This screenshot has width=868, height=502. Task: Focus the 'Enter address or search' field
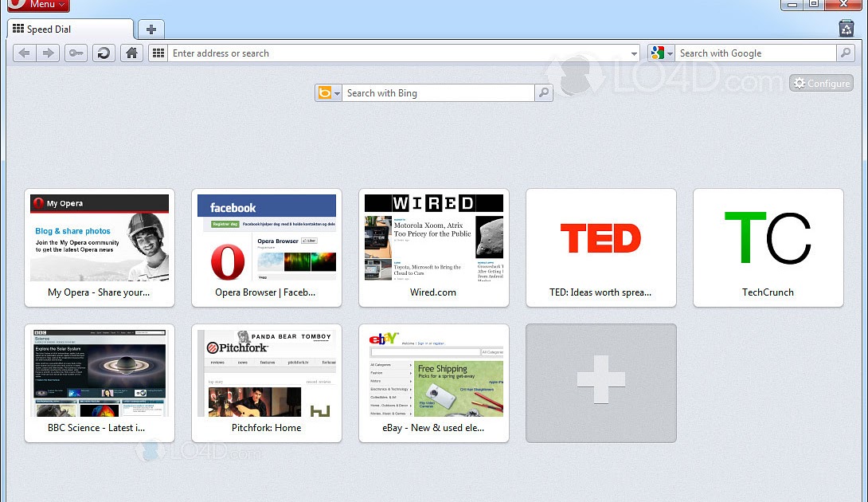click(x=399, y=53)
